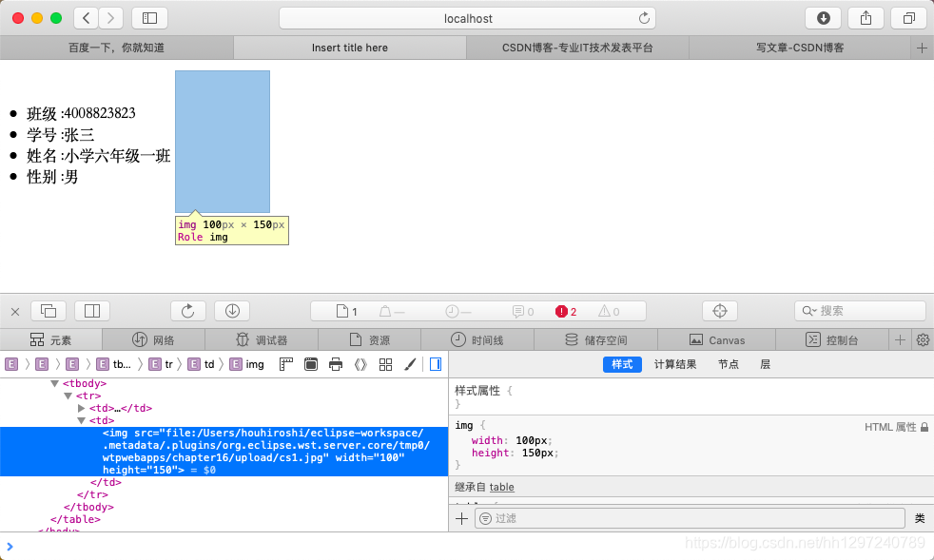Toggle the screen media icon in DOM toolbar
The width and height of the screenshot is (934, 560).
tap(311, 364)
